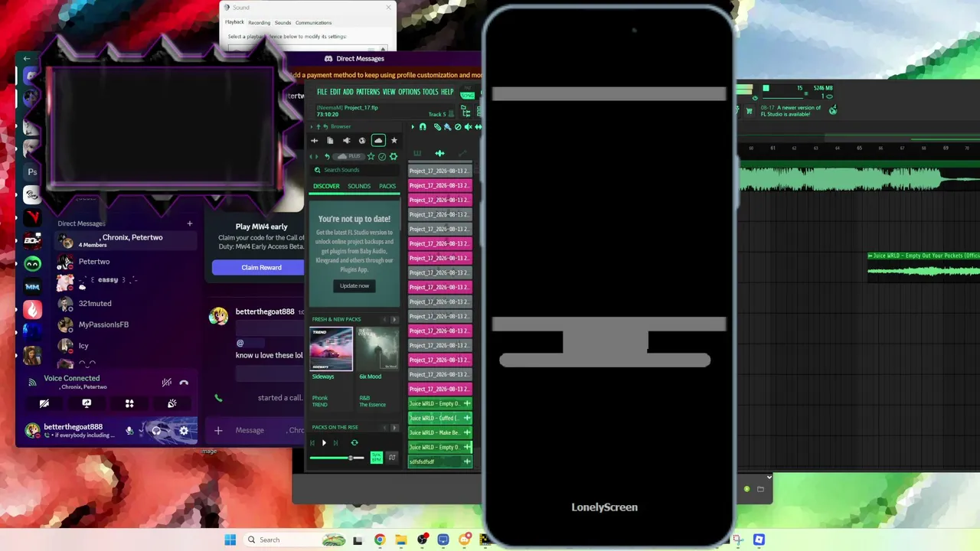Expand Fresh & New Packs next arrow

(x=394, y=319)
